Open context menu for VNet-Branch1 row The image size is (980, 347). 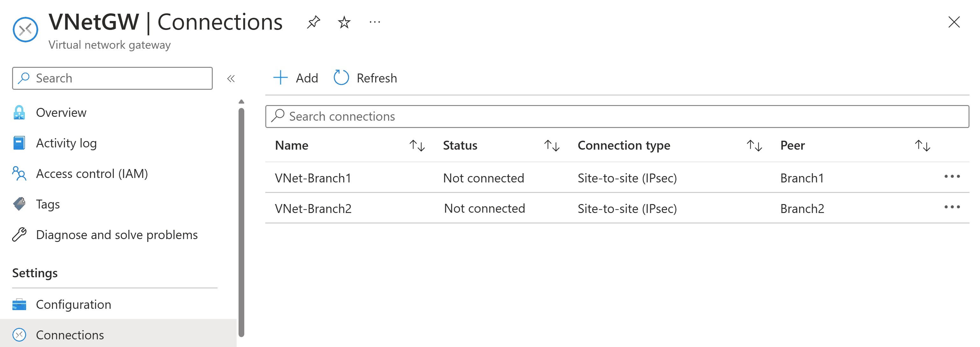952,176
